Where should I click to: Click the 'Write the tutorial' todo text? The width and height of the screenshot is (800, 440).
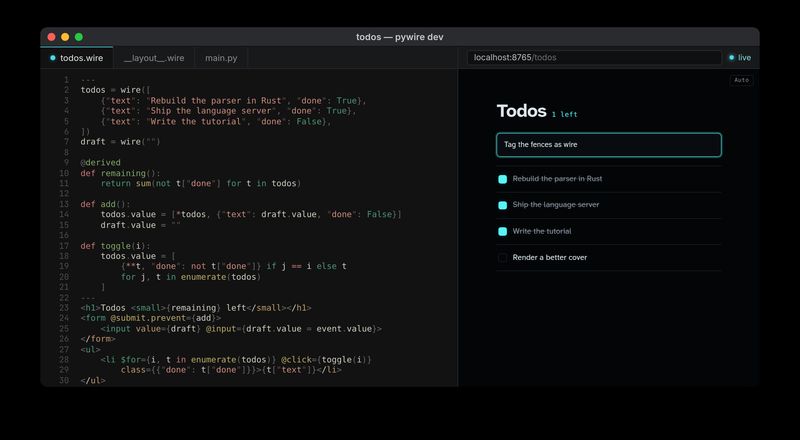[542, 231]
